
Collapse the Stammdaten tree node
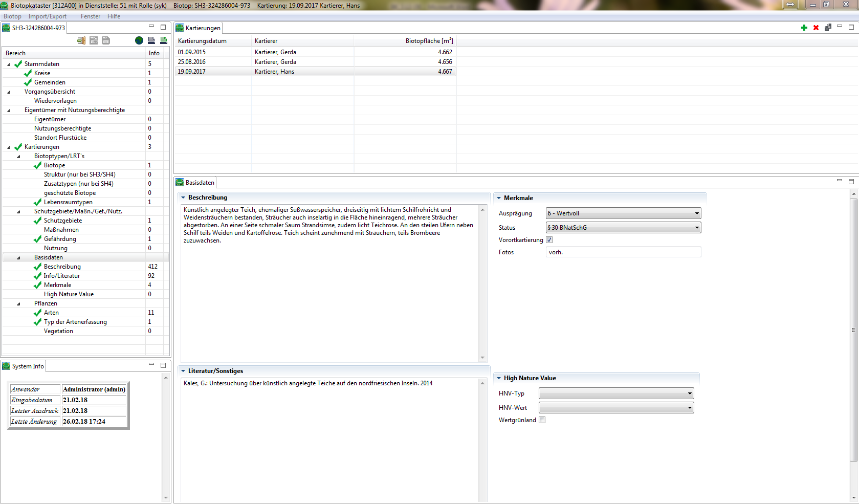[x=9, y=64]
